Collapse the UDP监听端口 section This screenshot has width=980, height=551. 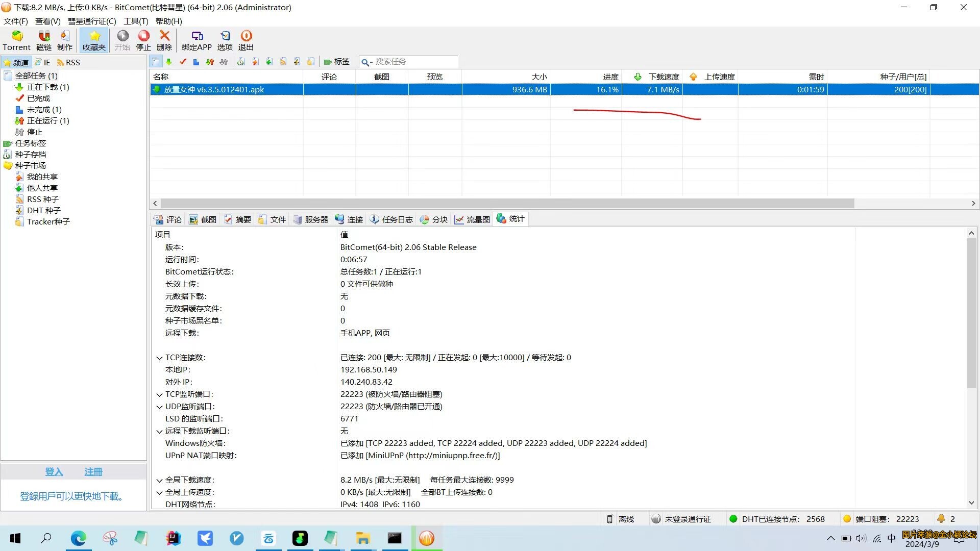click(159, 407)
